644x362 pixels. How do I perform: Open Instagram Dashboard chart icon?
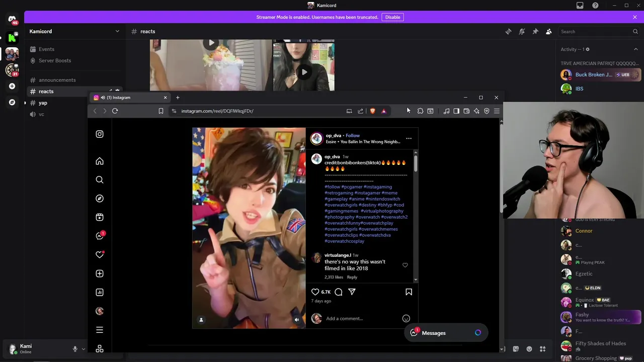click(x=100, y=292)
